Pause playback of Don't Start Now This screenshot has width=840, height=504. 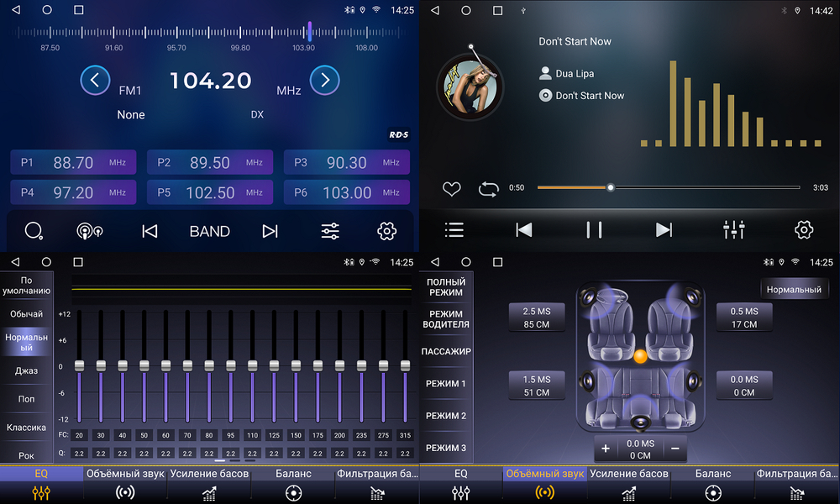592,228
